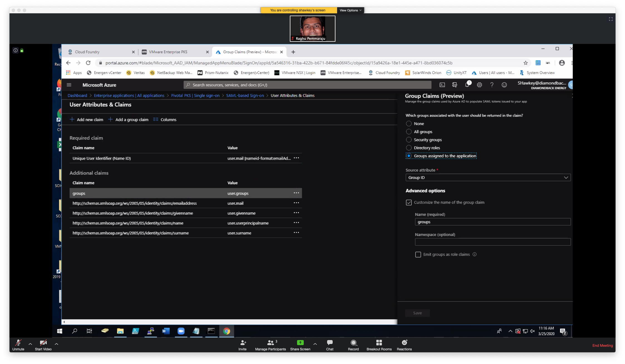Screen dimensions: 625x364
Task: Open Zoom Reactions
Action: tap(404, 345)
